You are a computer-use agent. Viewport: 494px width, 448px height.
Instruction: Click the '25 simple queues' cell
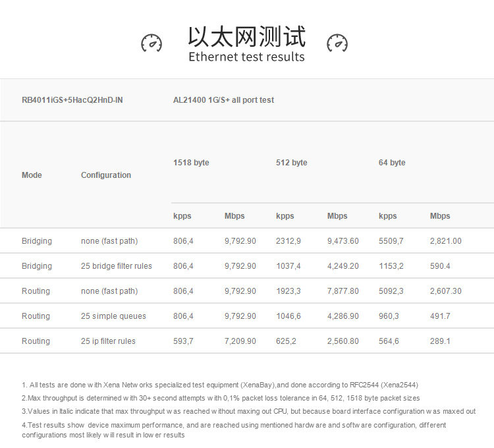113,316
